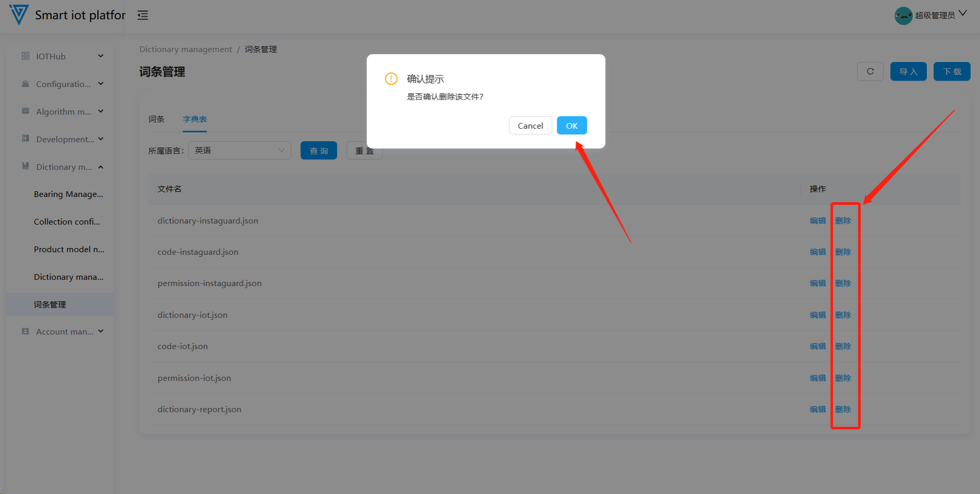Image resolution: width=980 pixels, height=494 pixels.
Task: Click the Smart iot platform logo
Action: click(19, 15)
